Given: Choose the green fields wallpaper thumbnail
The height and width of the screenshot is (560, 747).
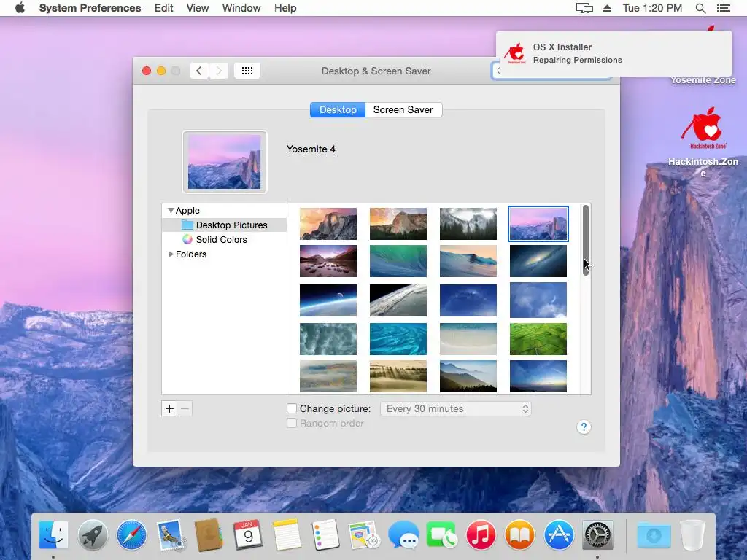Looking at the screenshot, I should point(538,339).
